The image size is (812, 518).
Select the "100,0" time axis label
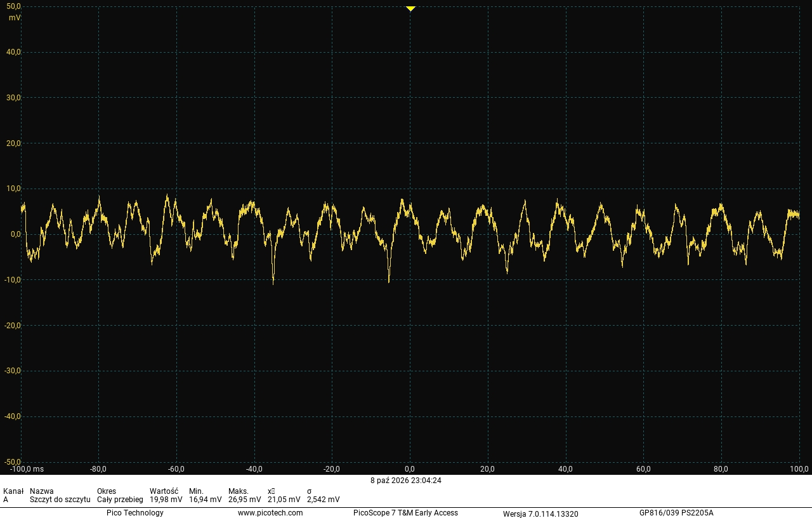799,469
